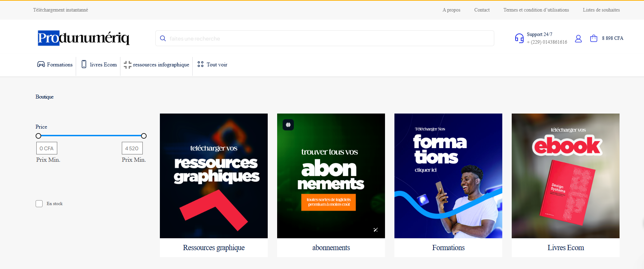644x269 pixels.
Task: Open the Formations category title under image
Action: point(448,248)
